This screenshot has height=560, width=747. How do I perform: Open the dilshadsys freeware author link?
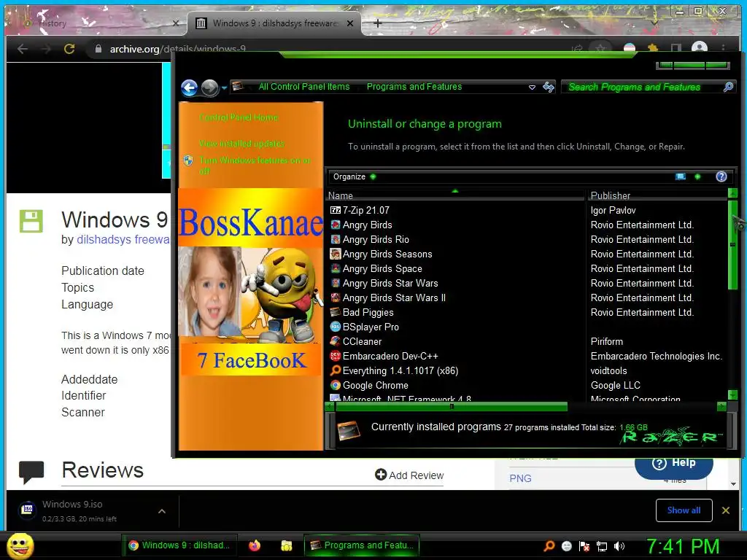[123, 239]
